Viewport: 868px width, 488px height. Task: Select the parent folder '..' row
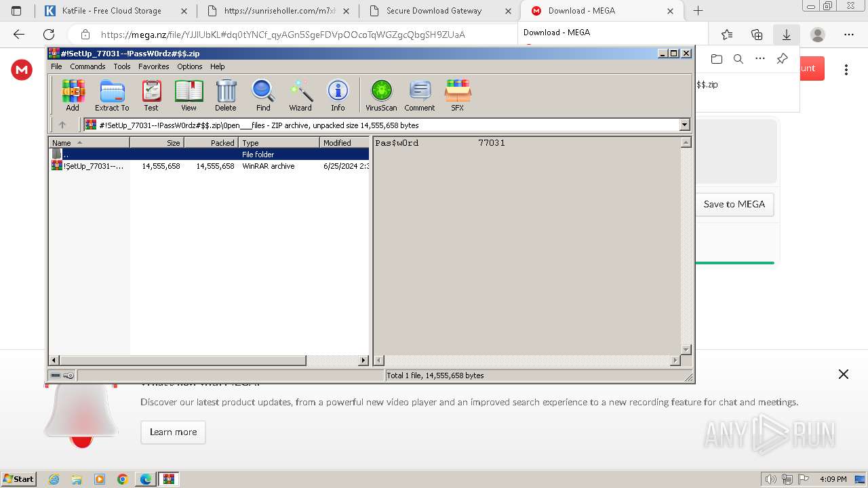click(x=209, y=155)
